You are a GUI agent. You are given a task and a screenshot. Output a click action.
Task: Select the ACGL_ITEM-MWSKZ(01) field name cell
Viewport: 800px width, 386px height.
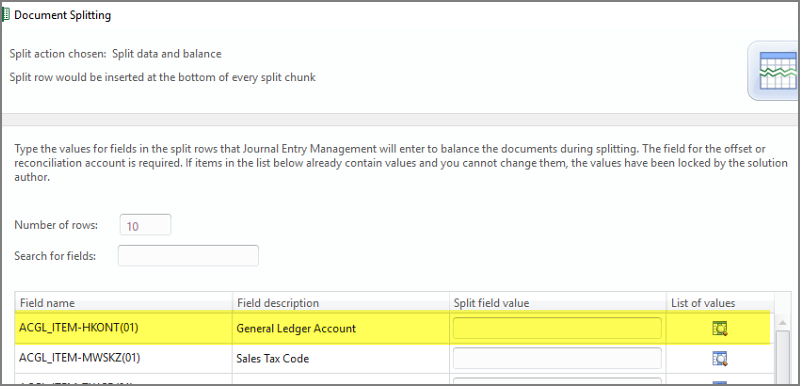124,358
